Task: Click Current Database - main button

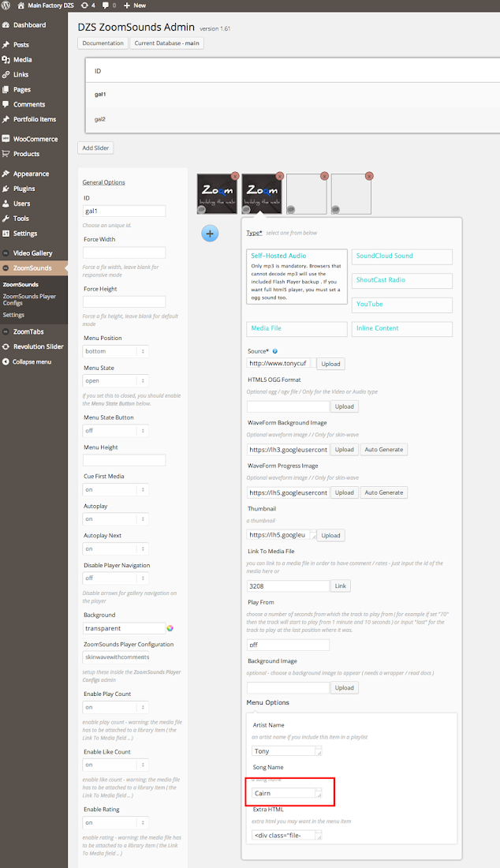Action: [166, 43]
